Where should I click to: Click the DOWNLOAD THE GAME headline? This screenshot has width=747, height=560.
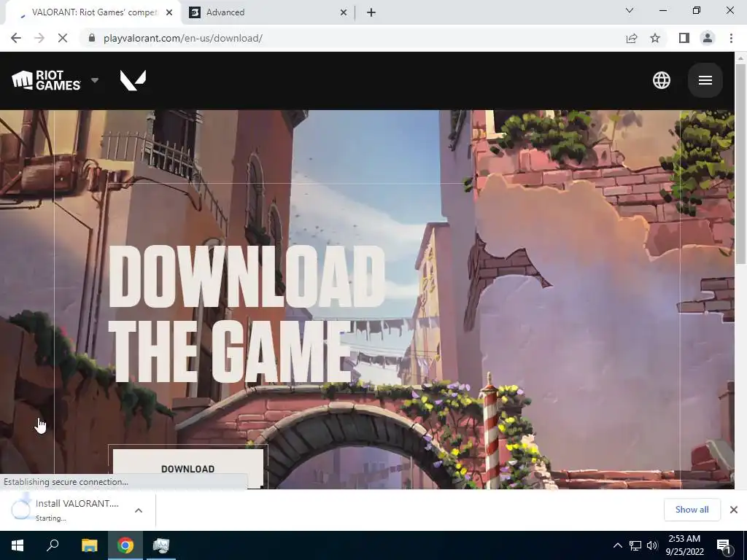click(247, 314)
